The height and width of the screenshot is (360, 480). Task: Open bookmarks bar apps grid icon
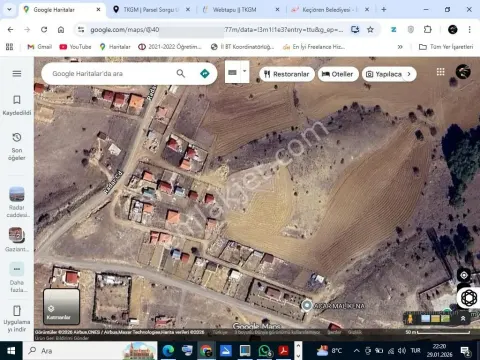tap(9, 47)
